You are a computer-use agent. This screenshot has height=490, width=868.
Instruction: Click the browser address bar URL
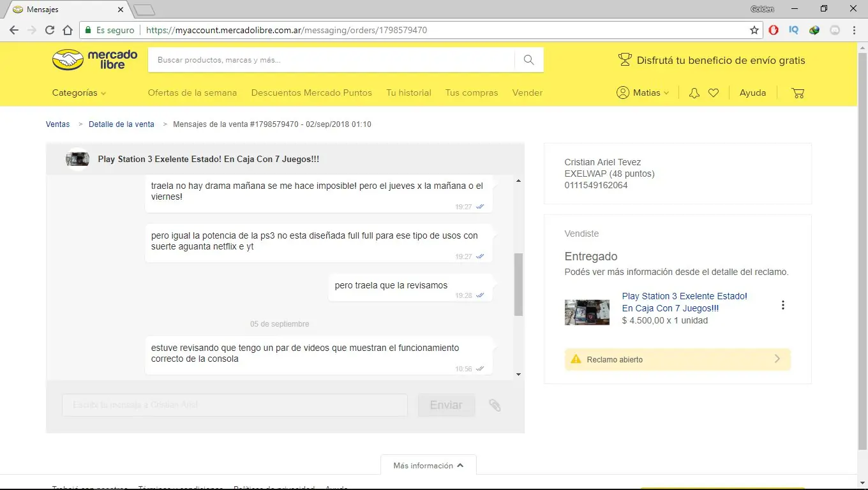point(287,30)
